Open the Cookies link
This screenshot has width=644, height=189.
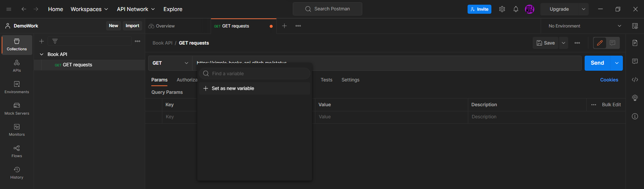(x=609, y=79)
